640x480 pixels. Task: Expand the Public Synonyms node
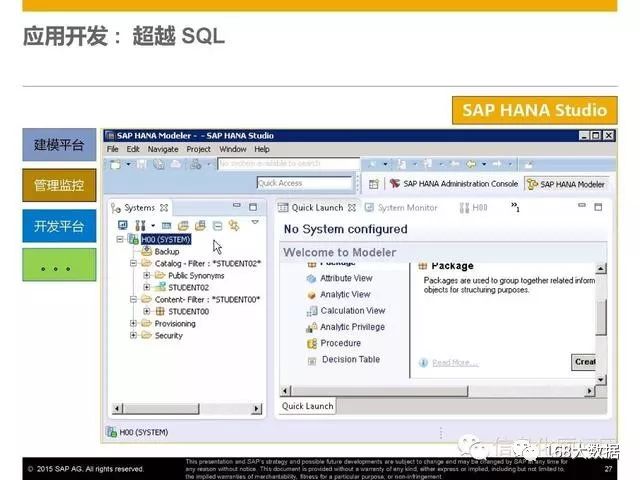tap(147, 276)
